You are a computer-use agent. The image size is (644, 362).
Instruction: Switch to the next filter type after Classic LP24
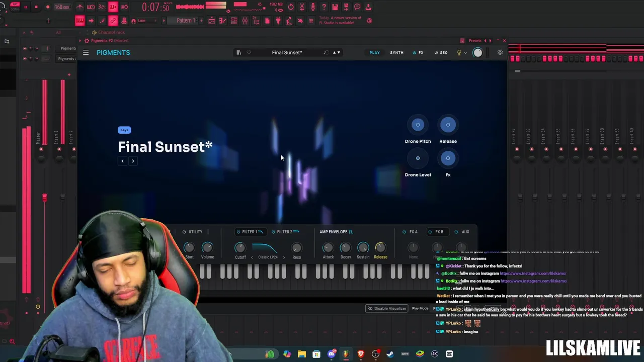point(284,257)
